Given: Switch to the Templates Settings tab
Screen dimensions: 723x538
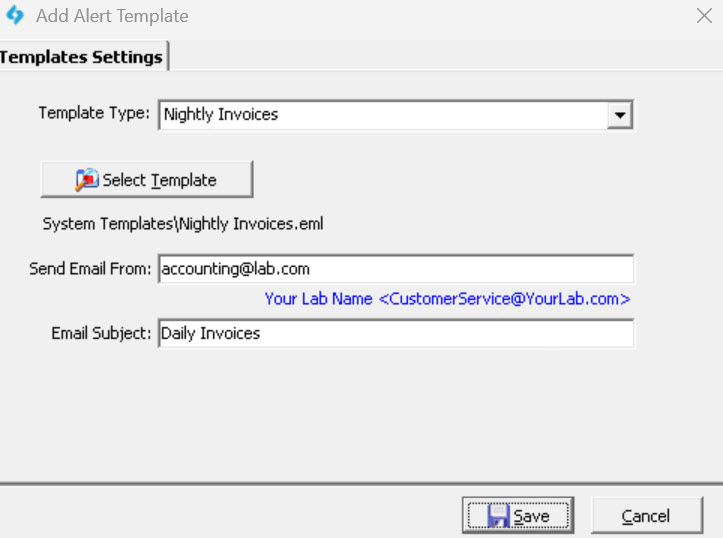Looking at the screenshot, I should coord(83,57).
